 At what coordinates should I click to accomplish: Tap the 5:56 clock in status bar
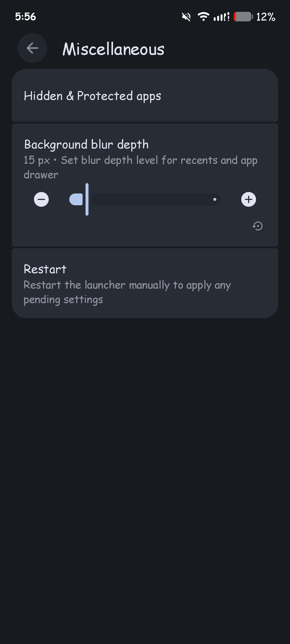[x=26, y=17]
